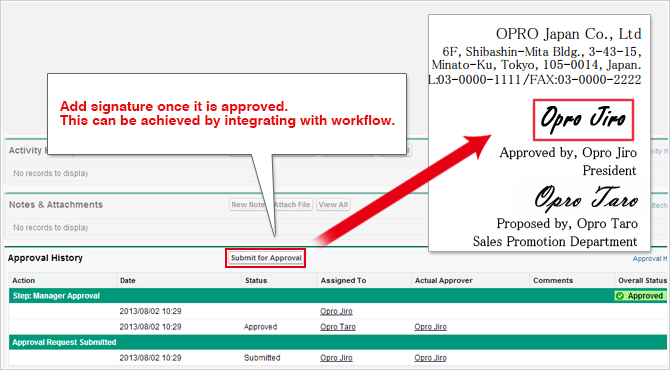Click the date in the Submitted row
This screenshot has height=370, width=670.
[150, 358]
